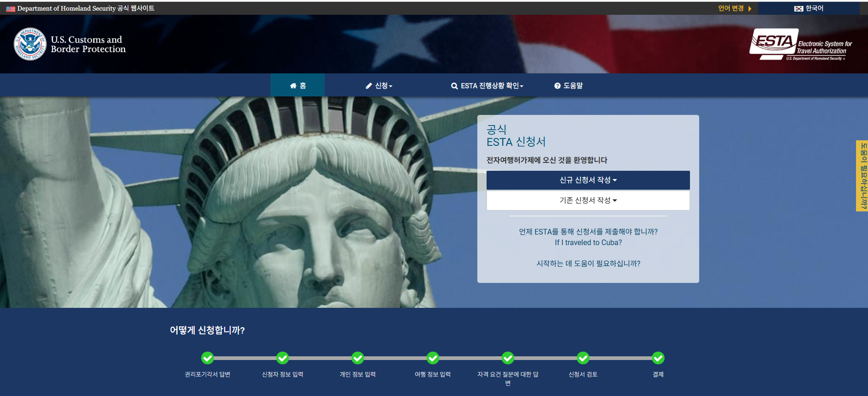Click the green check above 권리포기각서 답변

[x=208, y=358]
